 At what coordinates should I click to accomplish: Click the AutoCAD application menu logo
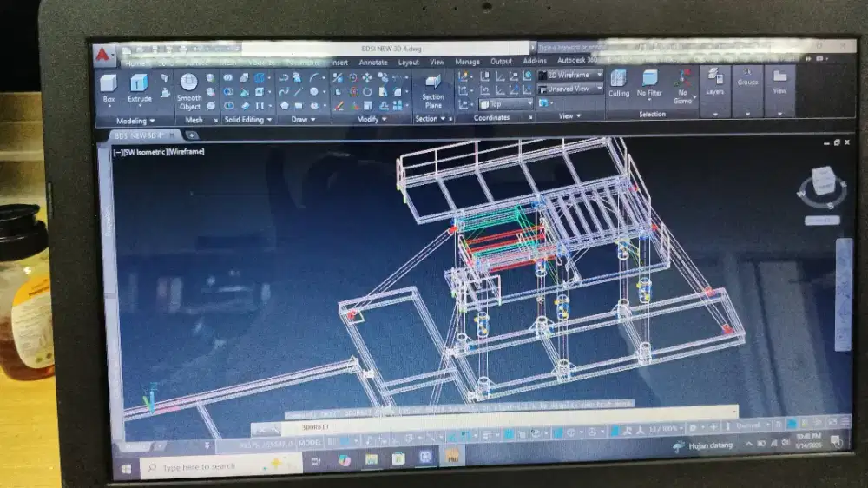[103, 55]
